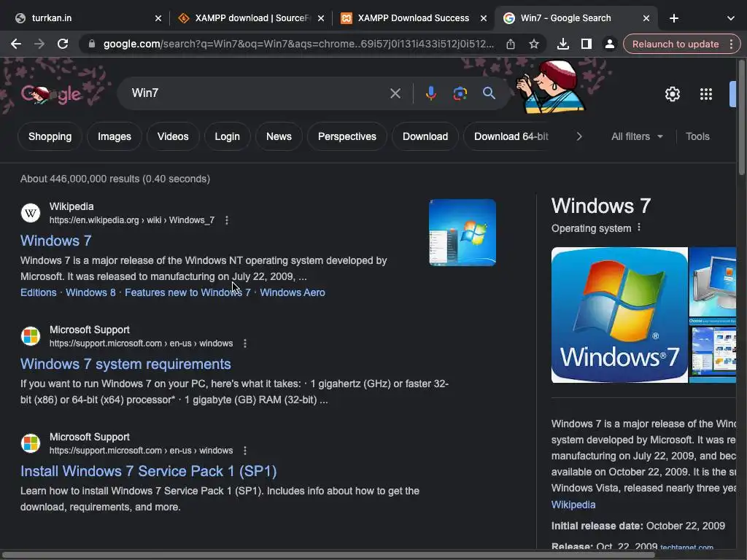Click the Wikipedia favicon in first result
747x560 pixels.
(31, 212)
